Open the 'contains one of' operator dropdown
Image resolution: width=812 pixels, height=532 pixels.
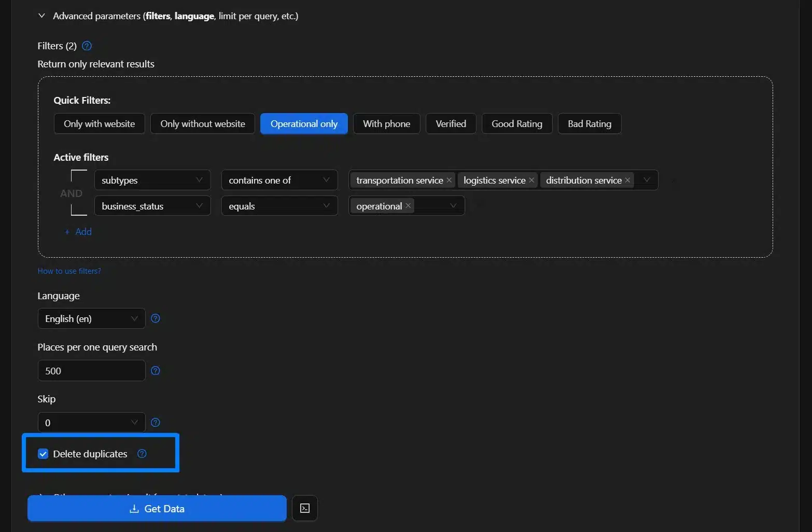[279, 180]
